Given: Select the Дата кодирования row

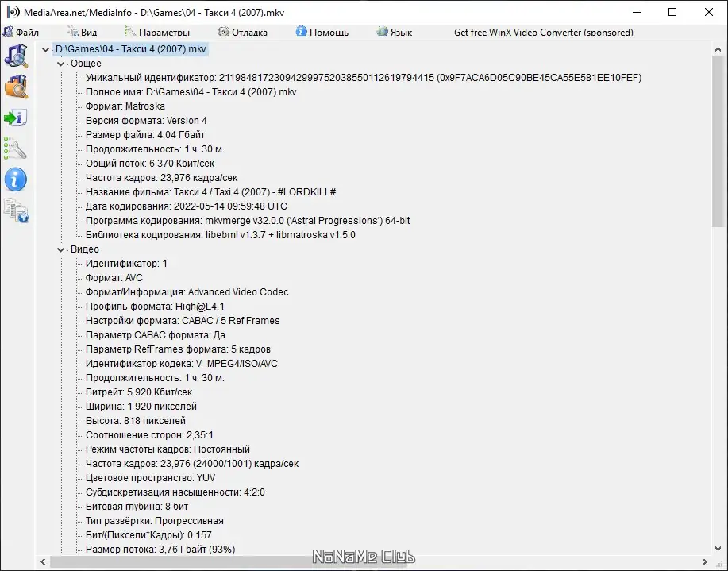Looking at the screenshot, I should click(187, 206).
